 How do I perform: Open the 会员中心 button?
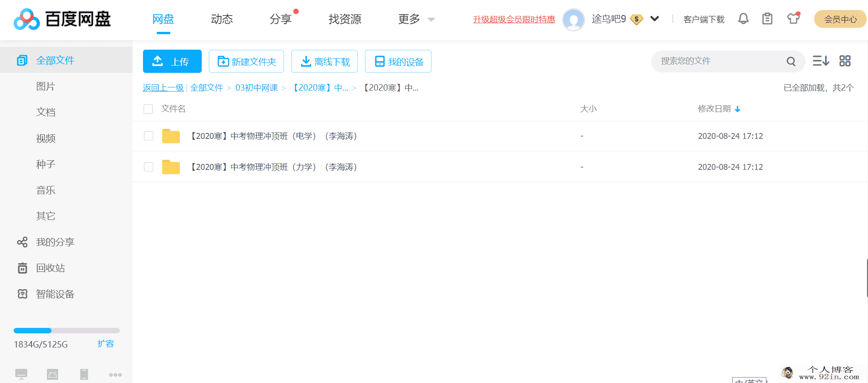[x=840, y=19]
